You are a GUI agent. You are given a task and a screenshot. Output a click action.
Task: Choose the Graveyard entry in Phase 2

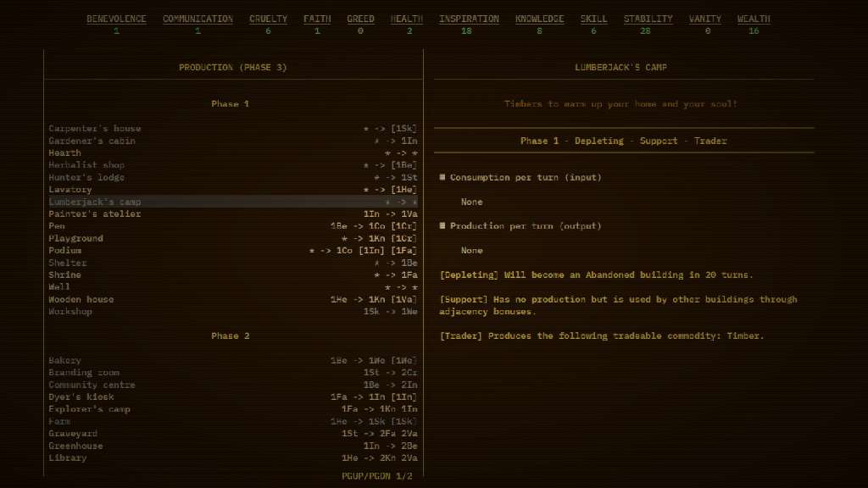coord(73,434)
